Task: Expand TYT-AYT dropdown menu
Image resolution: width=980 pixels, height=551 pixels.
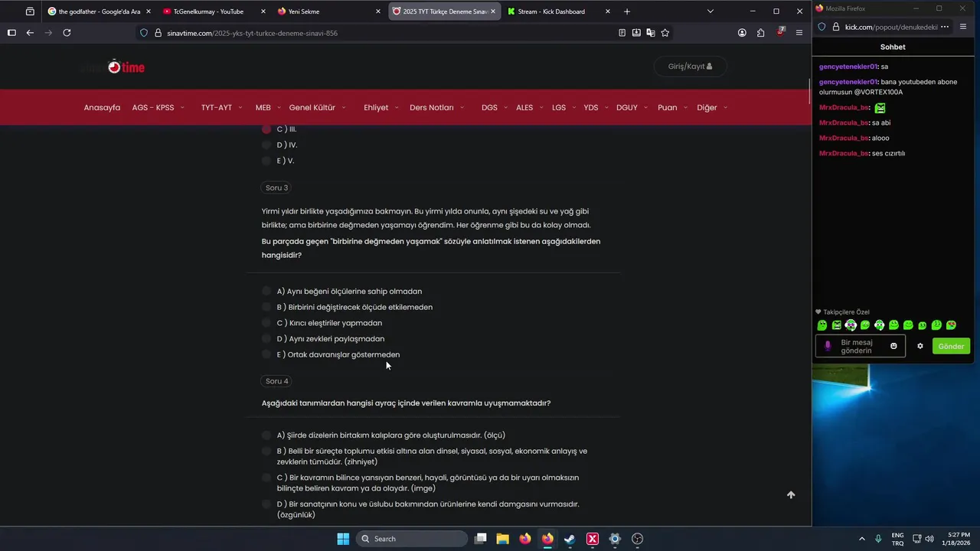Action: click(222, 108)
